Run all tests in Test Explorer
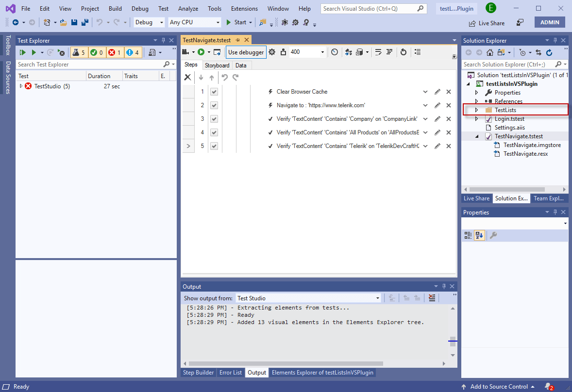This screenshot has height=392, width=572. (x=22, y=52)
